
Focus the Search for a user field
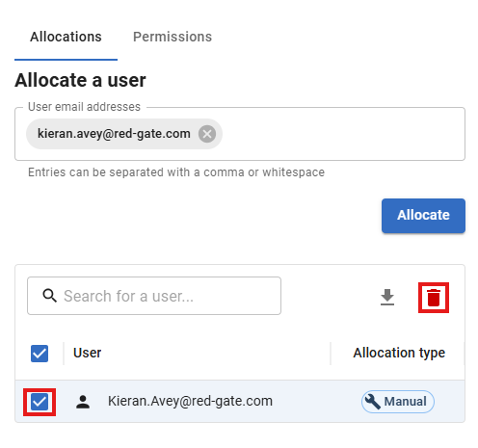coord(154,296)
